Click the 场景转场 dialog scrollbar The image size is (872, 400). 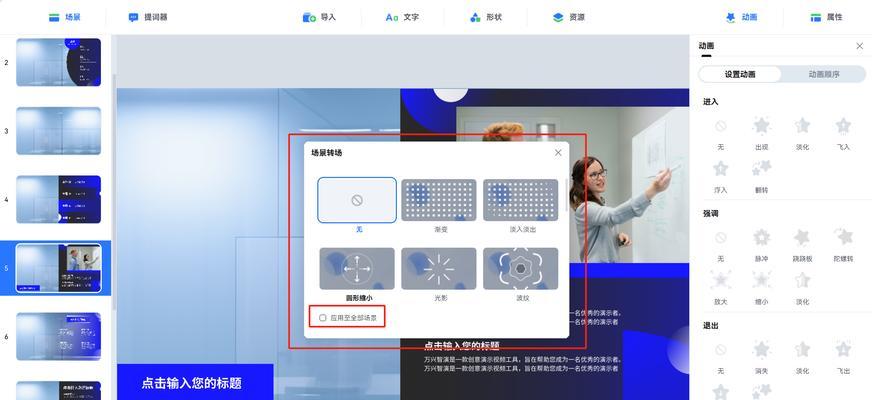567,195
